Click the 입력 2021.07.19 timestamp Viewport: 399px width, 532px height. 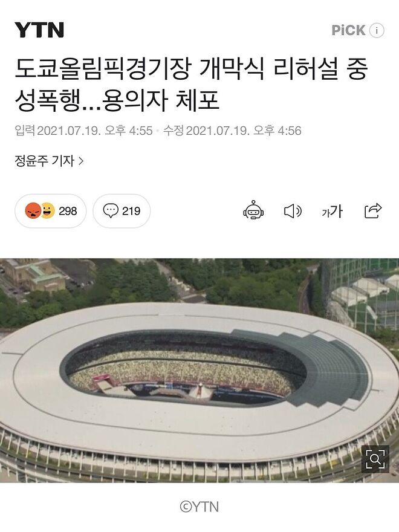pos(83,131)
